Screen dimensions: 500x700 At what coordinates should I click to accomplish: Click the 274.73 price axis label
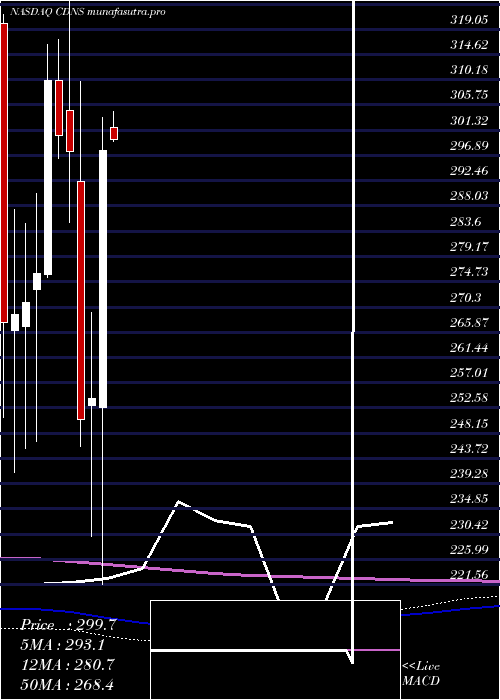click(469, 272)
